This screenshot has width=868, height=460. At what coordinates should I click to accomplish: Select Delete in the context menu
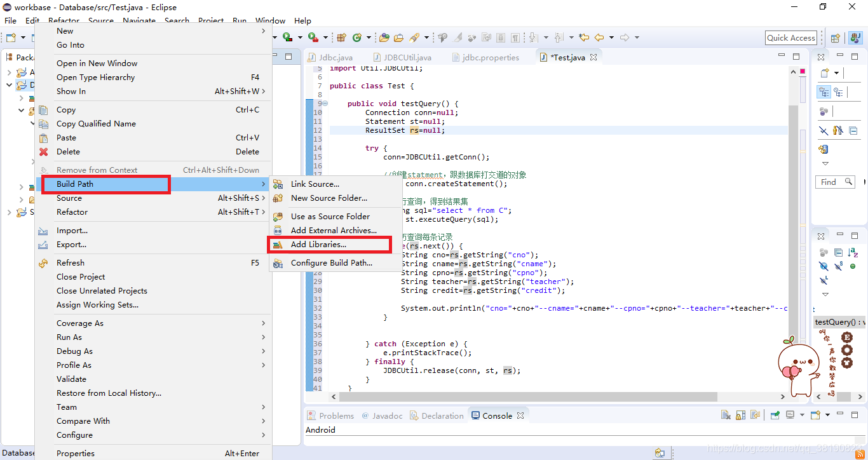click(154, 152)
